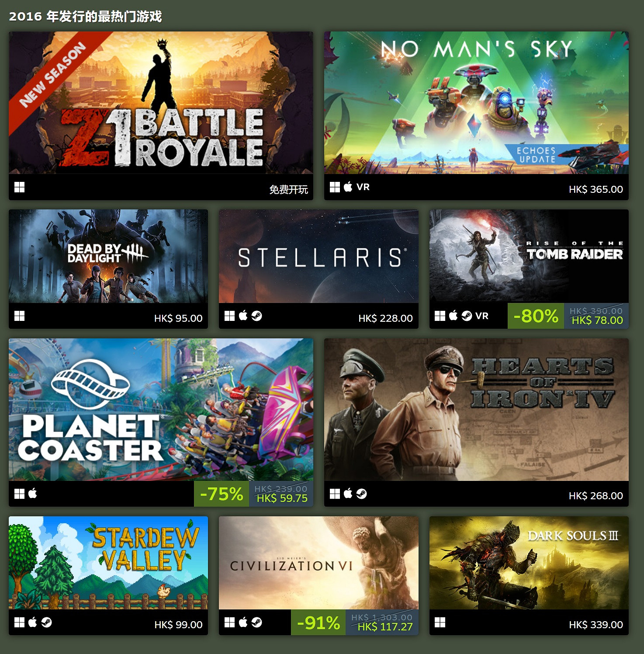Click the 免费开玩 free-to-play label
644x654 pixels.
point(288,189)
